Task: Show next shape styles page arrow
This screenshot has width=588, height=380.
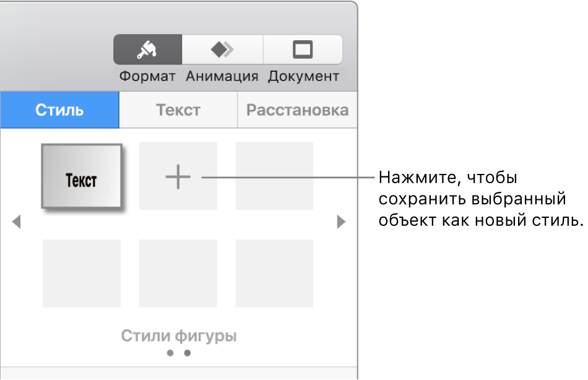Action: 341,222
